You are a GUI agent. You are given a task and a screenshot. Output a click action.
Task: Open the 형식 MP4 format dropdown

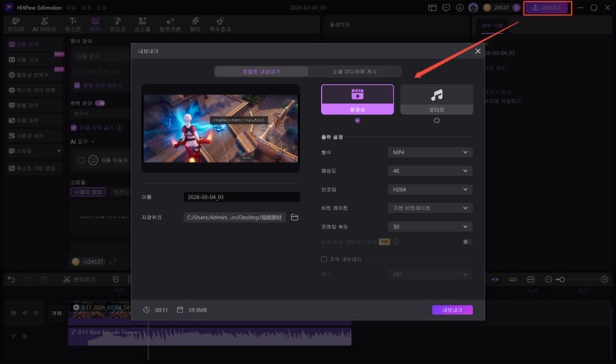(x=430, y=152)
